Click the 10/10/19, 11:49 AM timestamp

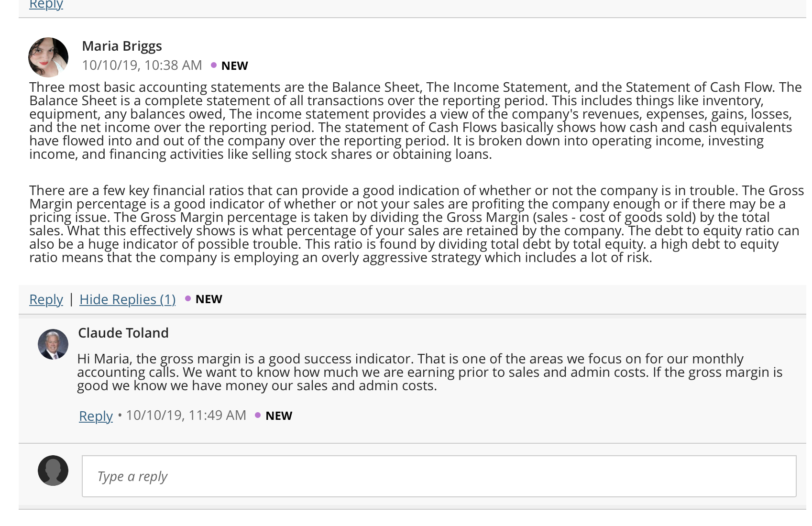pyautogui.click(x=186, y=415)
